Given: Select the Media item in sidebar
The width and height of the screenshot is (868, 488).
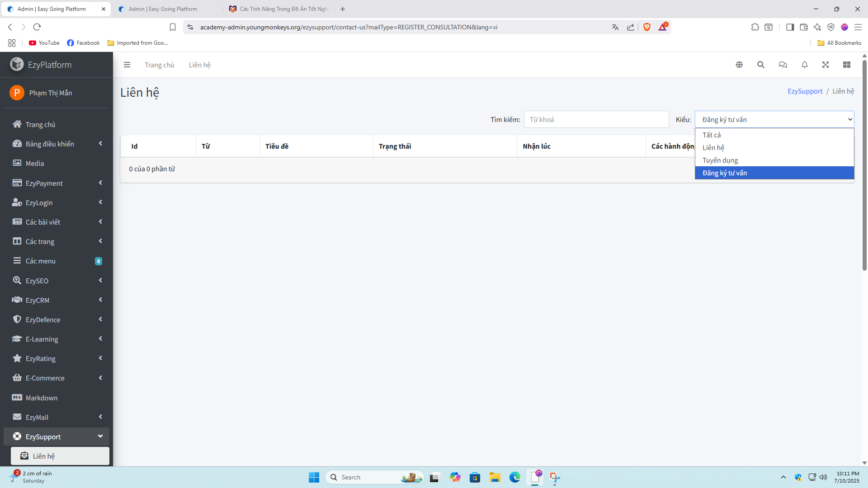Looking at the screenshot, I should [x=34, y=163].
